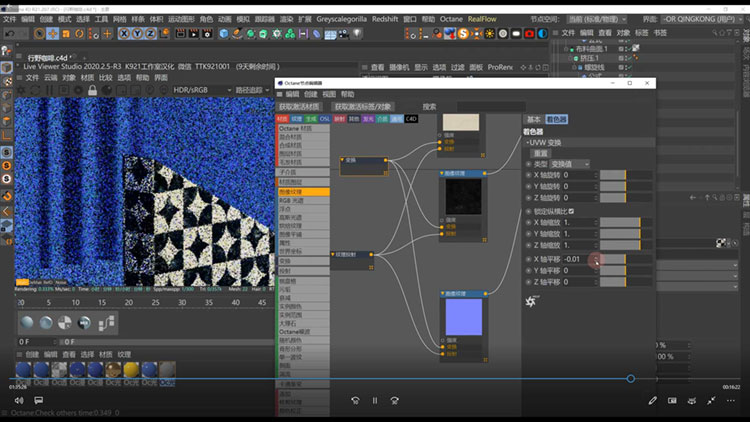Click the fast-forward icon right of pause
The height and width of the screenshot is (422, 750).
coord(396,401)
